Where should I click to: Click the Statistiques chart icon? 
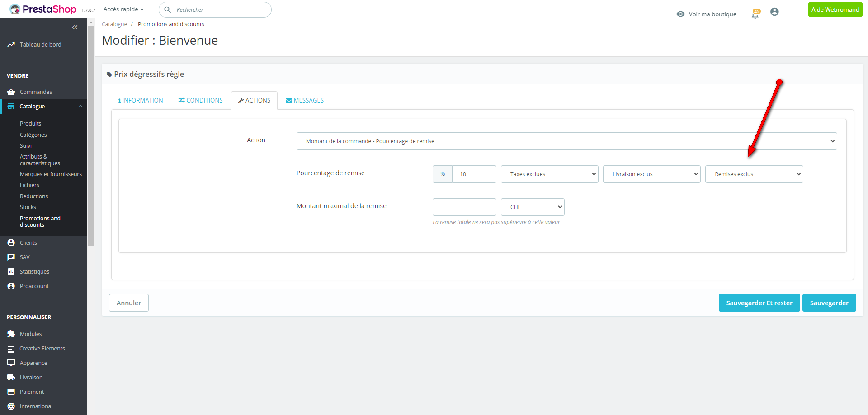11,272
